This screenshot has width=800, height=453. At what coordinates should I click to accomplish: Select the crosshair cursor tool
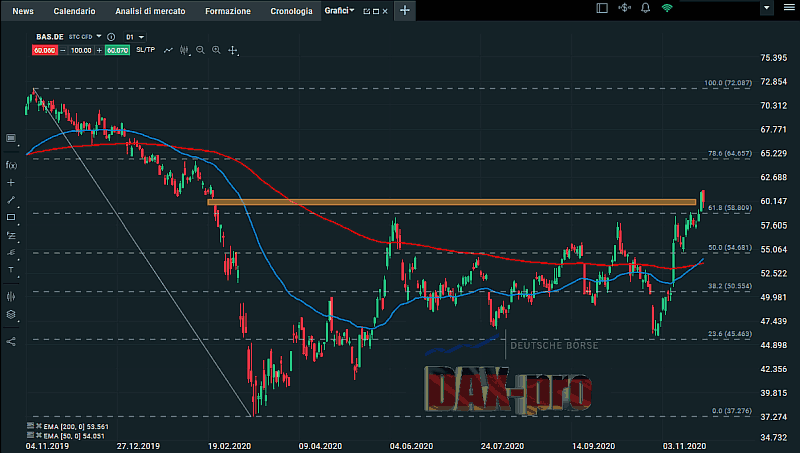233,50
